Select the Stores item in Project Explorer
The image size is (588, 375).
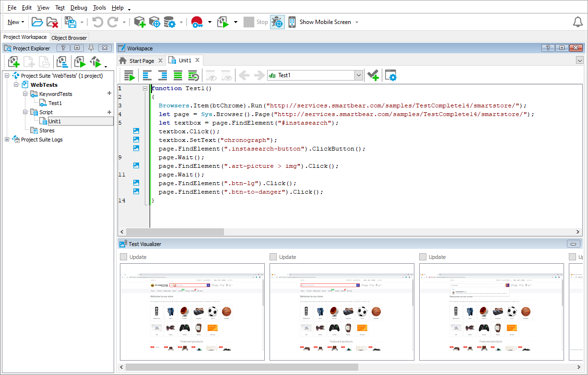coord(47,130)
